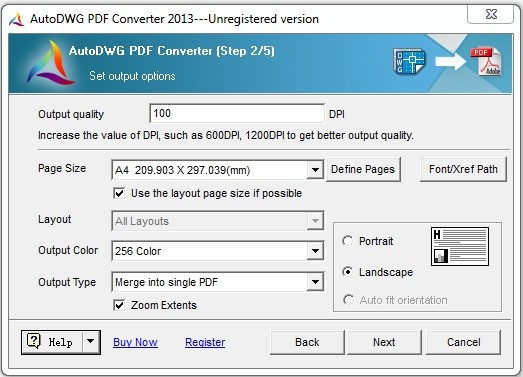The height and width of the screenshot is (377, 523).
Task: Select Landscape orientation
Action: click(348, 272)
